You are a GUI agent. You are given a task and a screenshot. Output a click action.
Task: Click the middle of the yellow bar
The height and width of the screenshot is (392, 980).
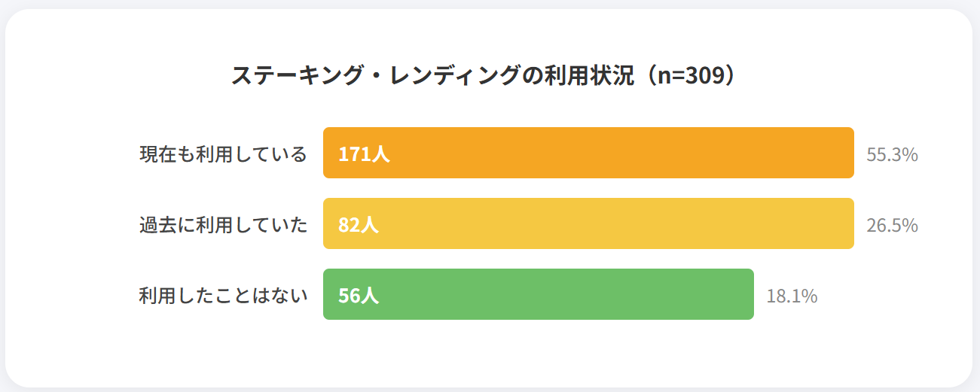coord(588,223)
